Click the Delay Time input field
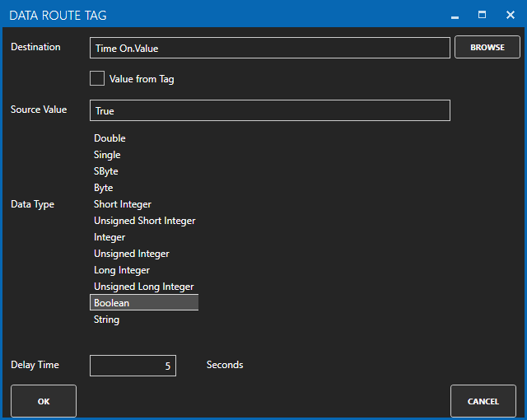Viewport: 527px width, 420px height. (133, 366)
